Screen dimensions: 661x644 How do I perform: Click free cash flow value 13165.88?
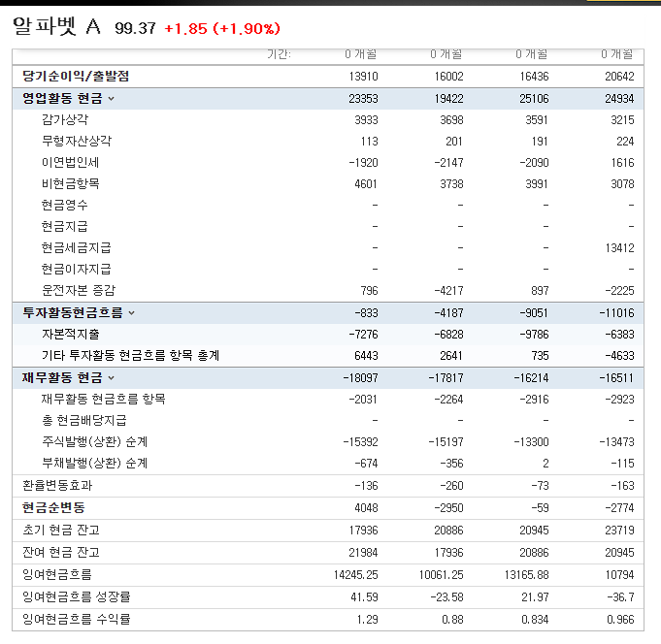tap(526, 575)
